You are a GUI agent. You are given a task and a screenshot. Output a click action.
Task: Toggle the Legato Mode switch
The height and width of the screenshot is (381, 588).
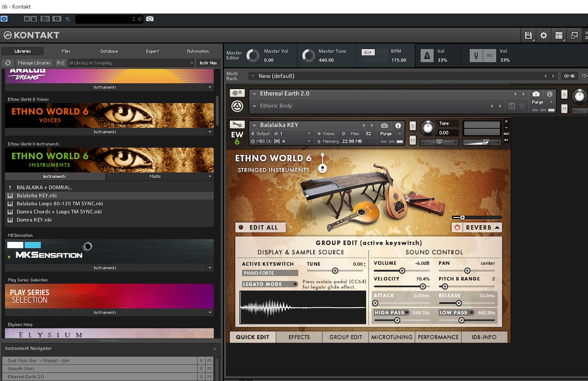coord(270,284)
